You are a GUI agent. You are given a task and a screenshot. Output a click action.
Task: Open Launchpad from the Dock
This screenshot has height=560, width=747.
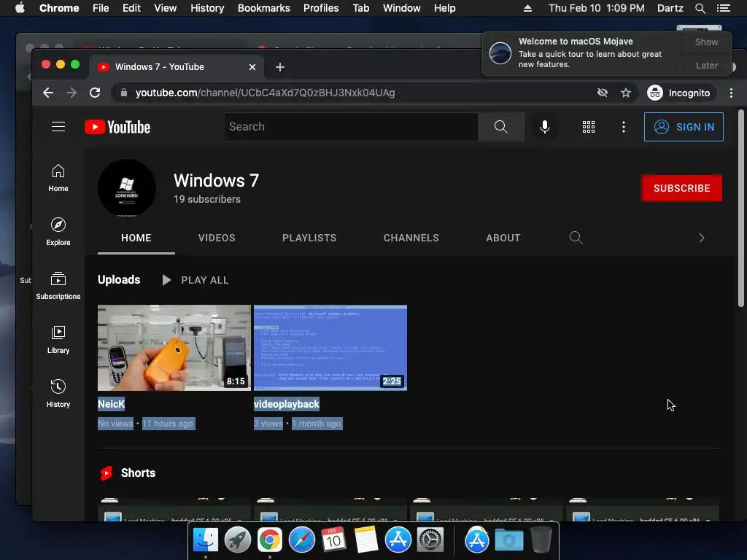237,540
